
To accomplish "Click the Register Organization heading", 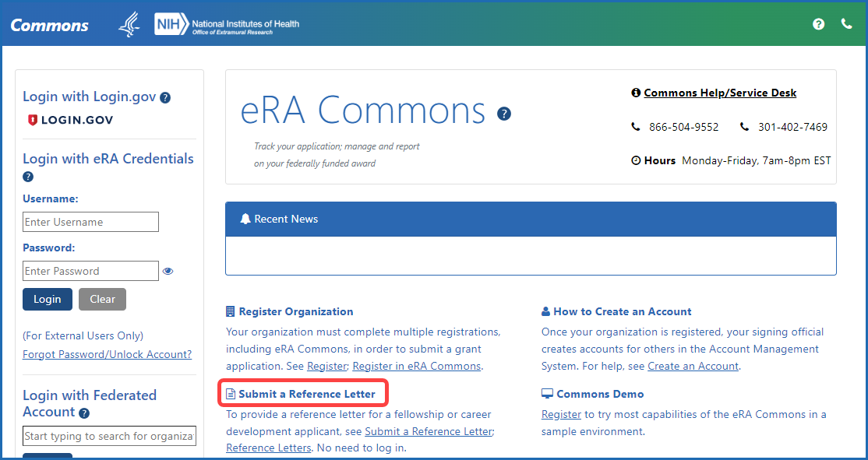I will point(295,312).
